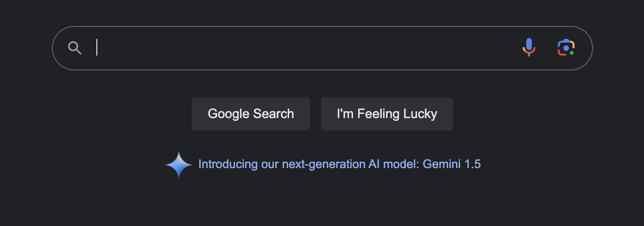Place the cursor in the search box
This screenshot has height=226, width=644.
pos(301,48)
